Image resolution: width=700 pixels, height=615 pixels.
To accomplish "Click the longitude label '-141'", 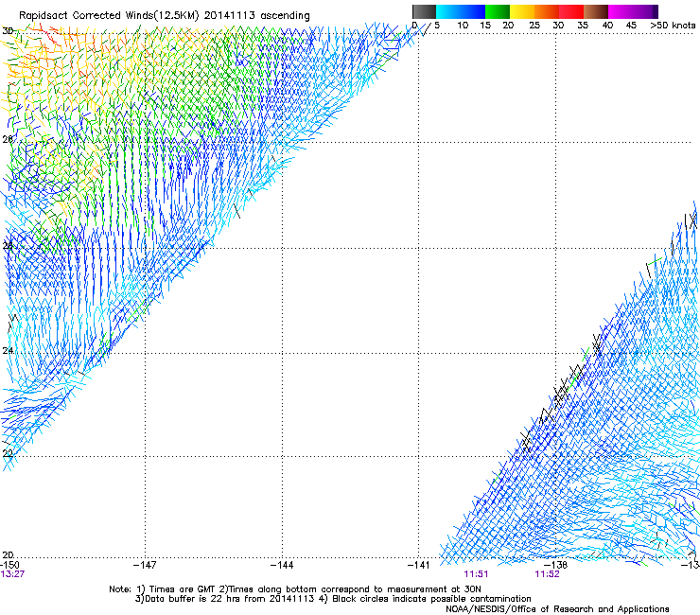I will tap(418, 565).
